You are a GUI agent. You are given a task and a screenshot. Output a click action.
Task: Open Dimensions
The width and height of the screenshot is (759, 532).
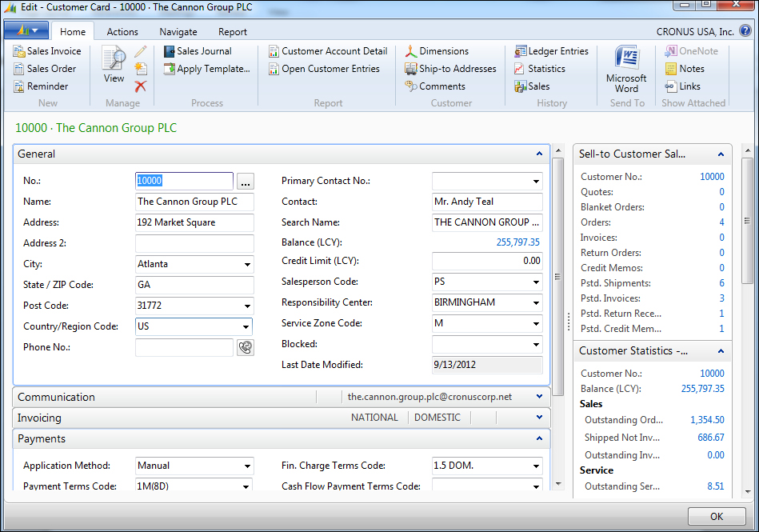(437, 51)
